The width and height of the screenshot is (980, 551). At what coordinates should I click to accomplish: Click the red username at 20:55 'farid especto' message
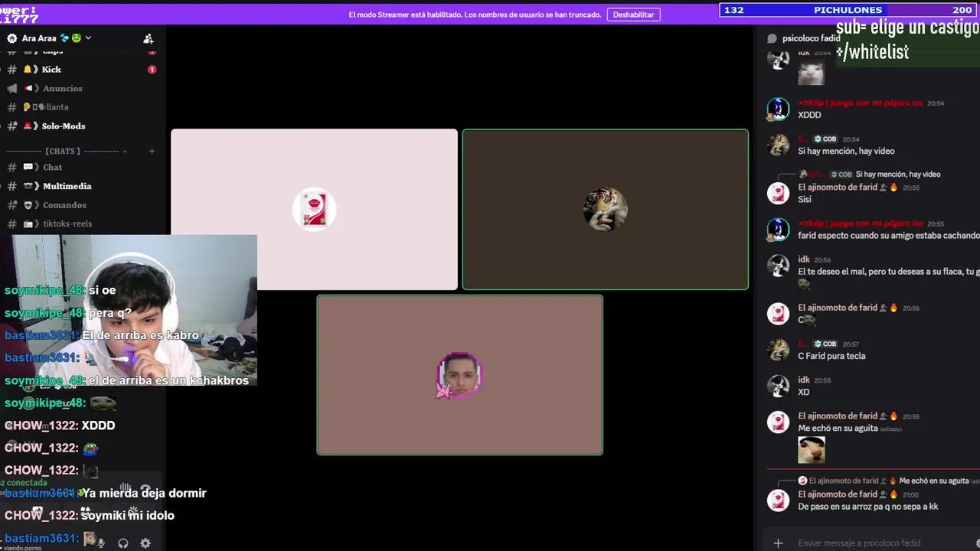coord(861,223)
